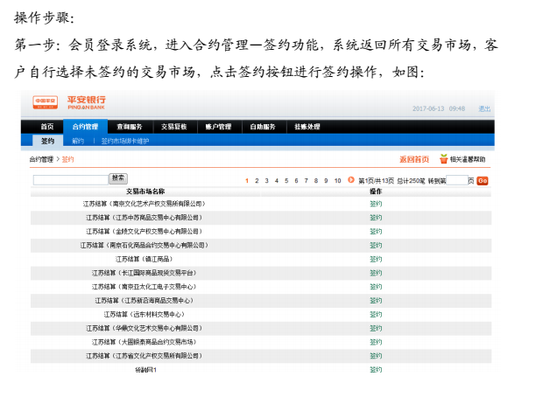Go to page 9 in pagination
This screenshot has height=397, width=550.
click(x=326, y=181)
